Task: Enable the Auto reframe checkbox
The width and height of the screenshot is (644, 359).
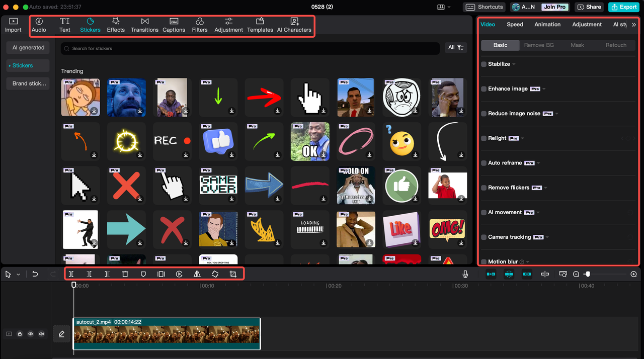Action: [x=484, y=163]
